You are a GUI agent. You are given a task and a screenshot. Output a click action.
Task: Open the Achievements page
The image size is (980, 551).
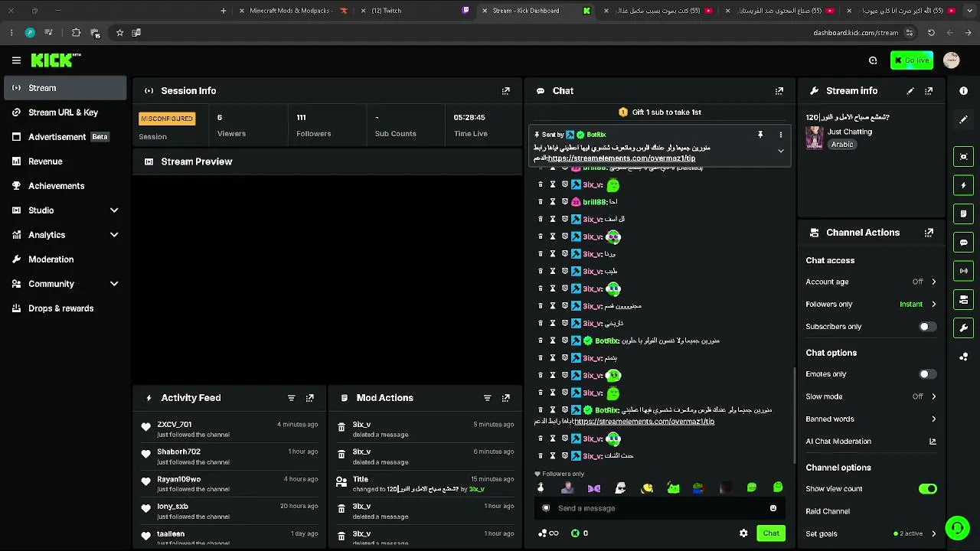pos(65,186)
